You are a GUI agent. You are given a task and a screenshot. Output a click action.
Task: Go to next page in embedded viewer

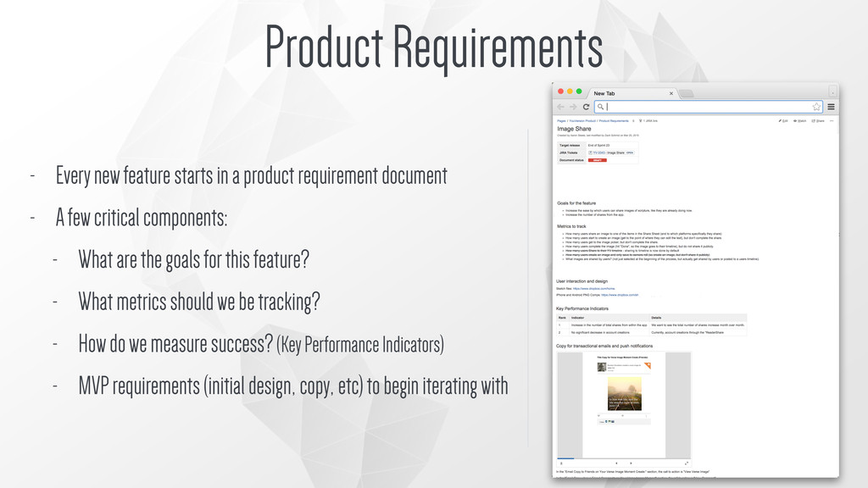(x=631, y=463)
